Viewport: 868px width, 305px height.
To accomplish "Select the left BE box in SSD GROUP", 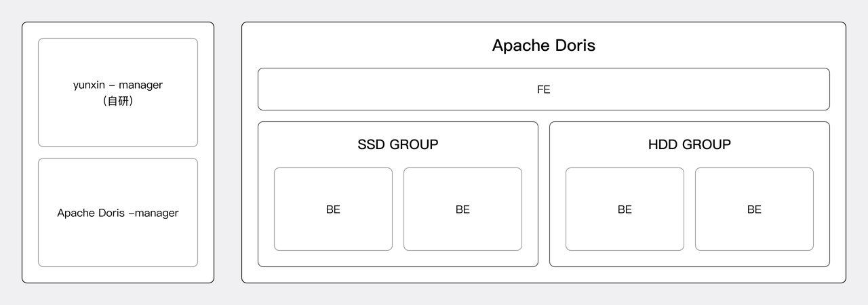I will click(x=333, y=230).
